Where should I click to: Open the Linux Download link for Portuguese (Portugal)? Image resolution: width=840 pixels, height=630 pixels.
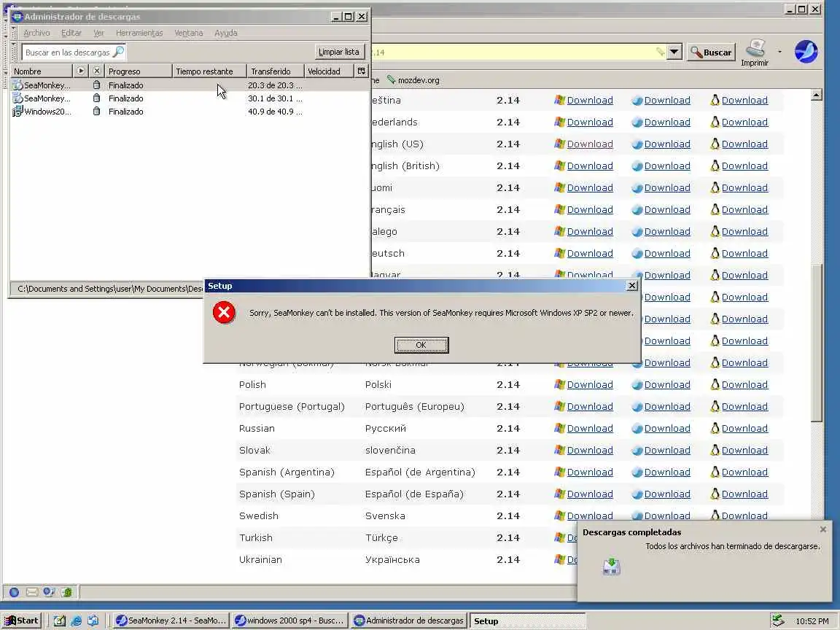click(744, 407)
